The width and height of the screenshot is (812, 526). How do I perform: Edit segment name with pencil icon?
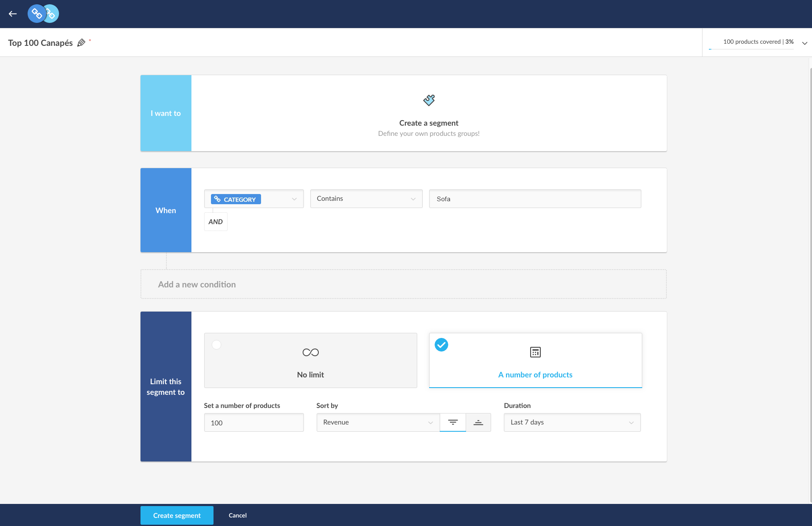click(81, 42)
